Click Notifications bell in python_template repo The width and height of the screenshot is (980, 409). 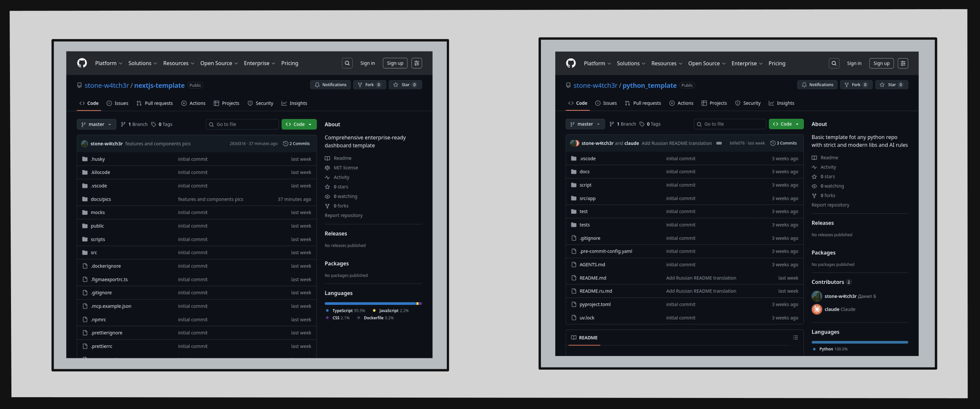click(x=817, y=85)
